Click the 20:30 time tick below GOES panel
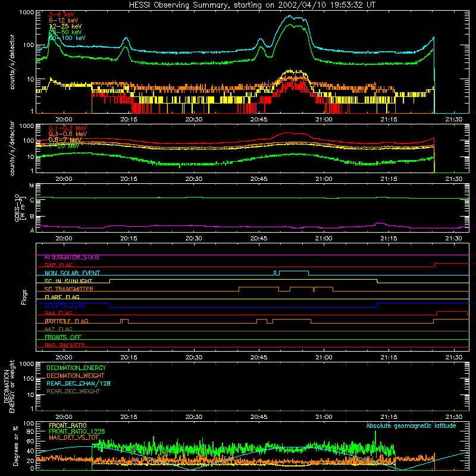The width and height of the screenshot is (476, 476). tap(194, 239)
